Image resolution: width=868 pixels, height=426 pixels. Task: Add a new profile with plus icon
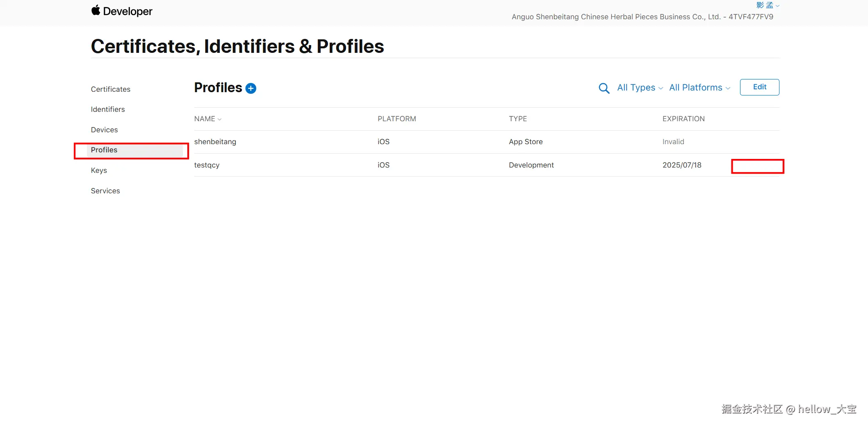point(251,88)
